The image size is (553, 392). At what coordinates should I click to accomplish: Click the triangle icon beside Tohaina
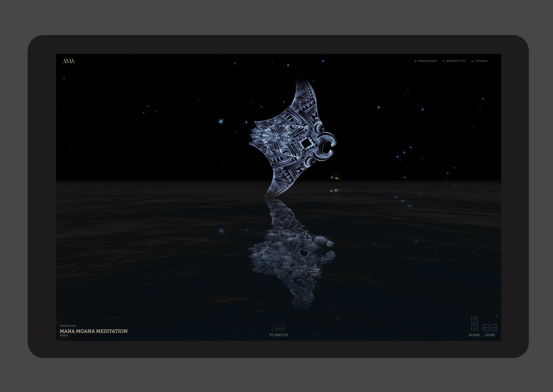472,61
